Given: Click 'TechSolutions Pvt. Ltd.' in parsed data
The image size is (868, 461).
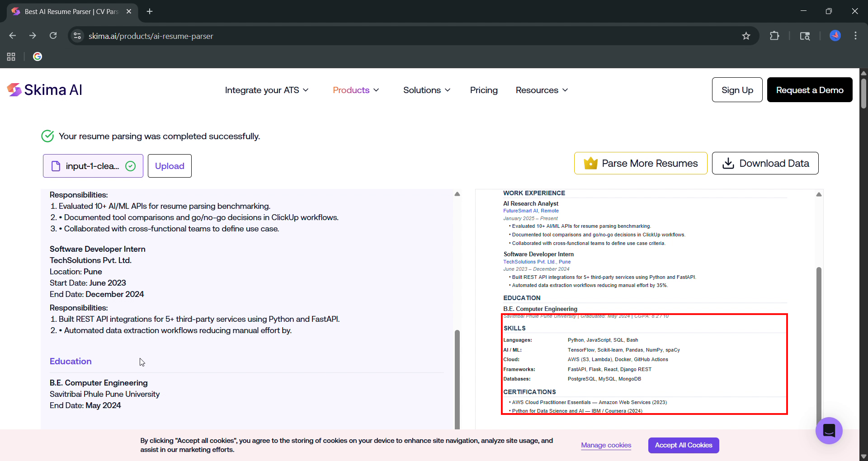Looking at the screenshot, I should point(90,260).
